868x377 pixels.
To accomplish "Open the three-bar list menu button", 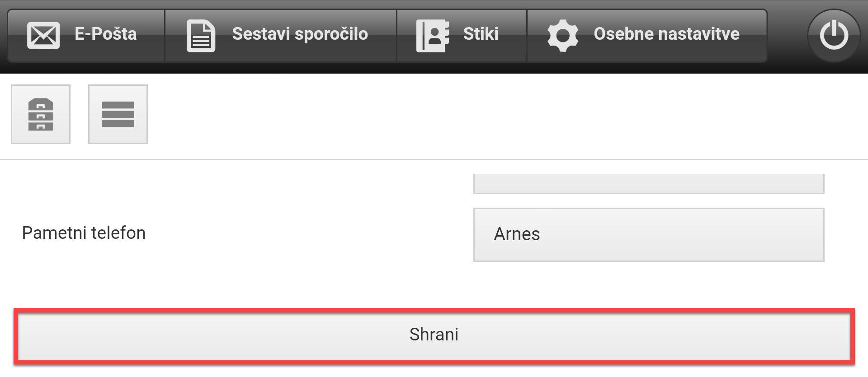I will click(x=118, y=114).
